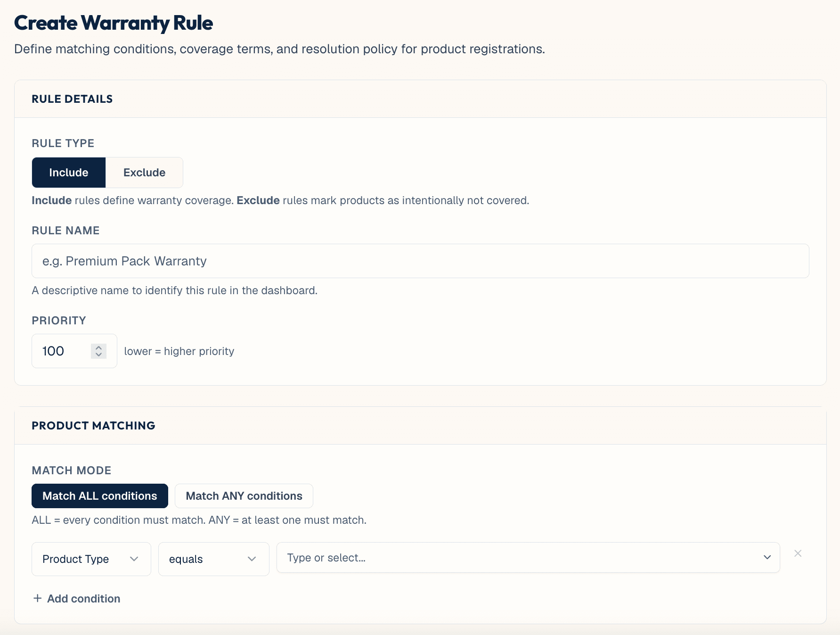Click the 'PRIORITY' label
Screen dimensions: 840x635
tap(59, 321)
